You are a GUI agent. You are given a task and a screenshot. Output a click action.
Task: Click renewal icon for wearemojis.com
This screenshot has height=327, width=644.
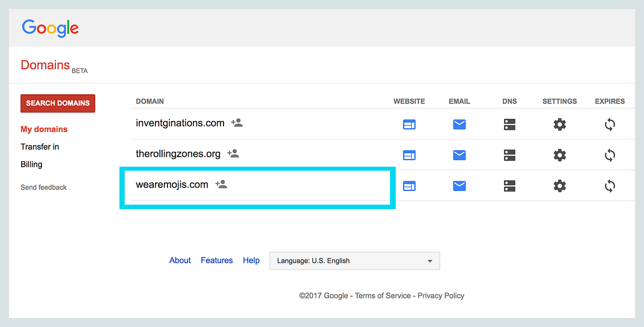(x=609, y=186)
